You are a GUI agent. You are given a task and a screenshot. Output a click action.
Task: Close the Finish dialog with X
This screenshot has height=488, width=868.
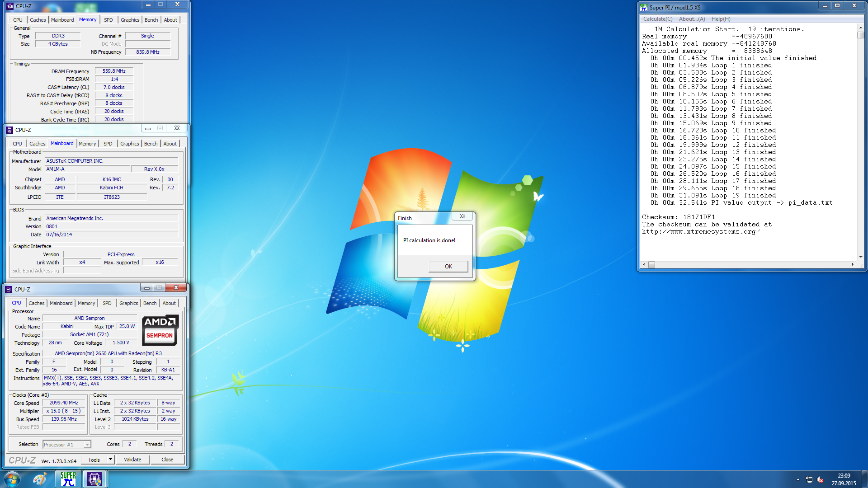(462, 216)
